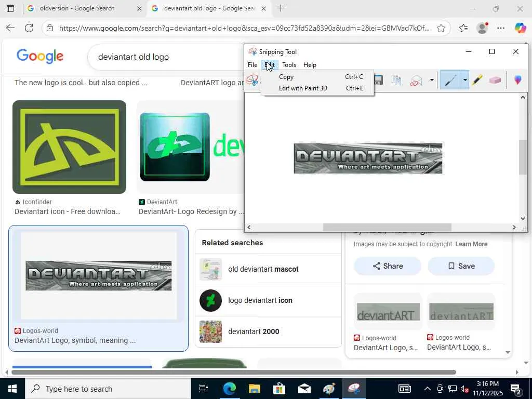
Task: Click the Snipping Tool scroll left arrow
Action: tap(249, 227)
